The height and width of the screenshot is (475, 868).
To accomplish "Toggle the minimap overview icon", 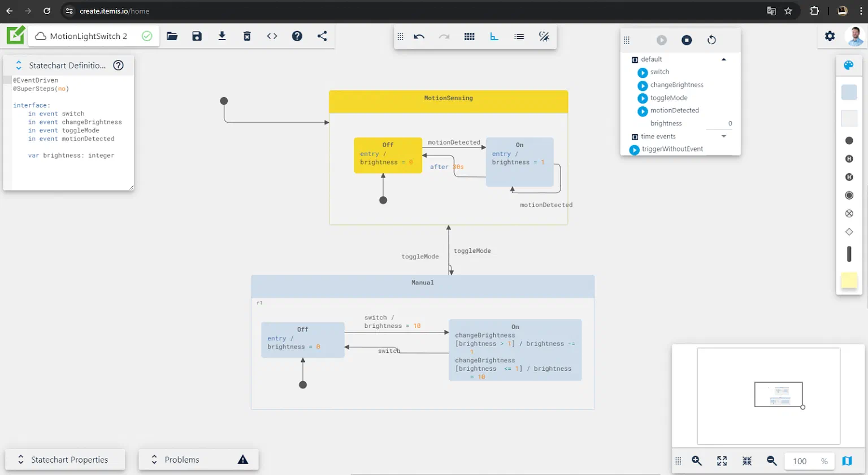I will click(847, 461).
